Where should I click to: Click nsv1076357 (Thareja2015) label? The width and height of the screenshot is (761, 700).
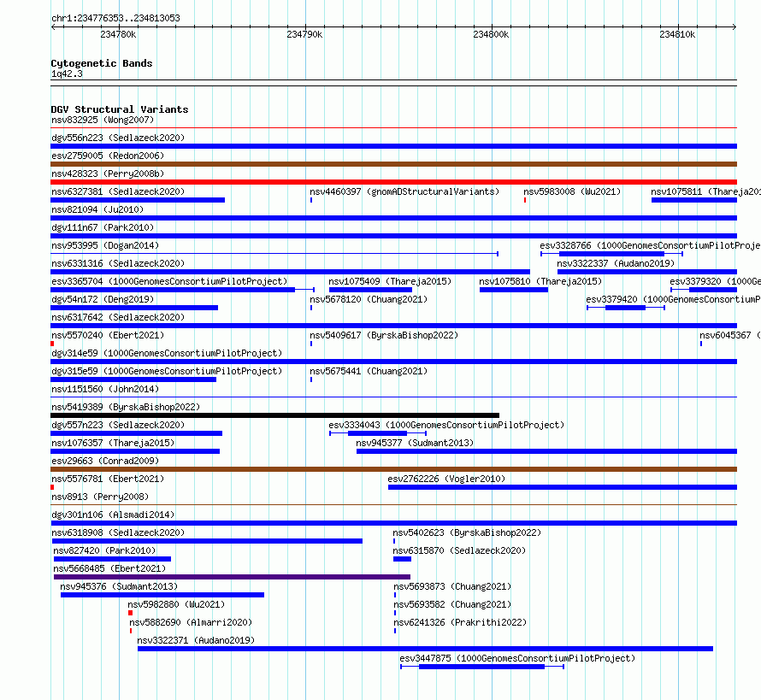click(113, 443)
